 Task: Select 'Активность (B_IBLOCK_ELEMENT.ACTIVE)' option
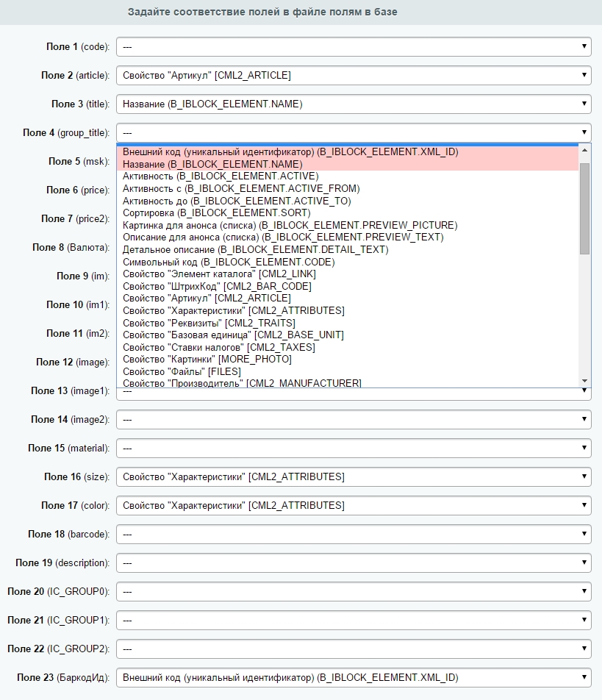[221, 176]
